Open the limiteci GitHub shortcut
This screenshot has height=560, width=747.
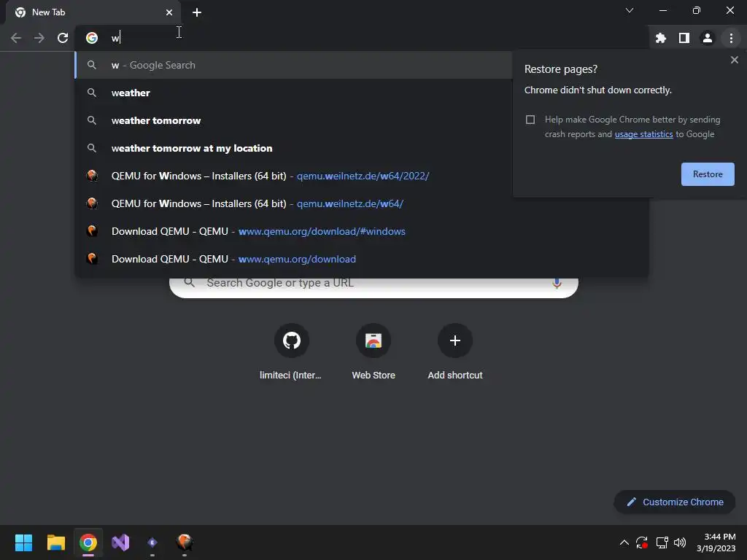coord(291,352)
